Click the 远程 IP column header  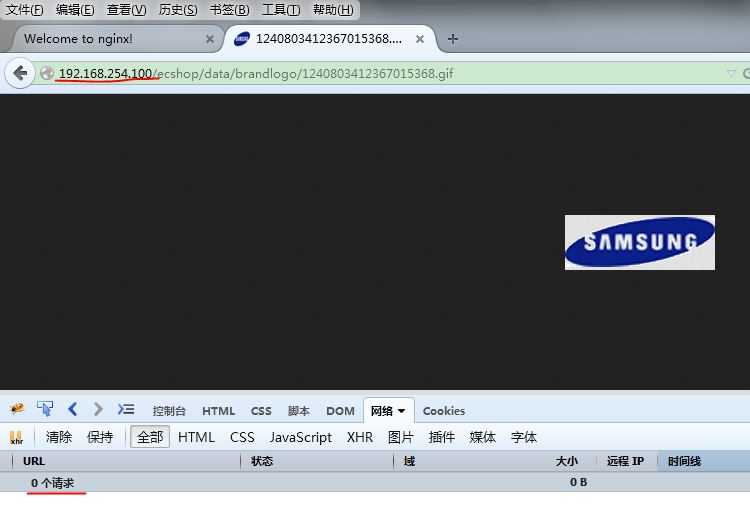[x=627, y=461]
